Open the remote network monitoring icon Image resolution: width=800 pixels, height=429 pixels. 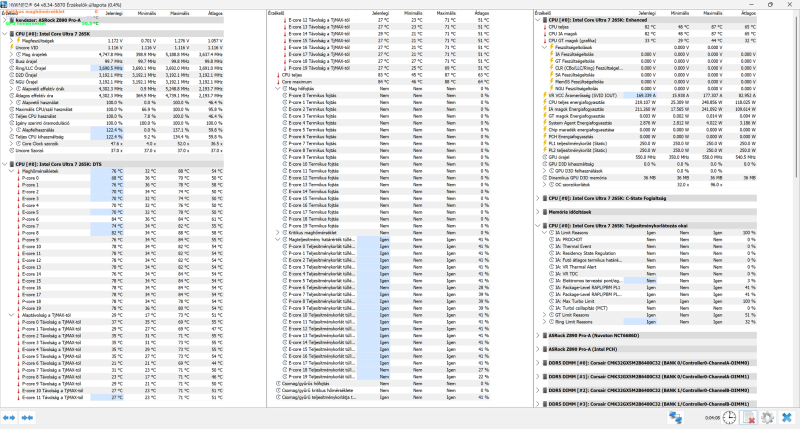tap(676, 418)
